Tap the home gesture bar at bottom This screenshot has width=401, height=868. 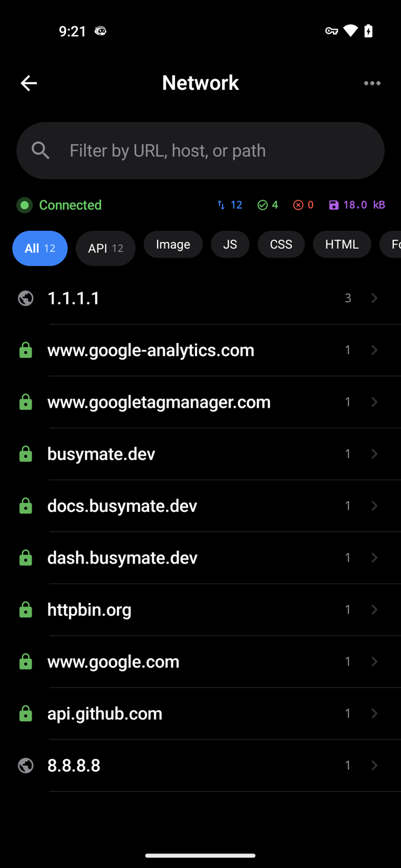pyautogui.click(x=200, y=856)
